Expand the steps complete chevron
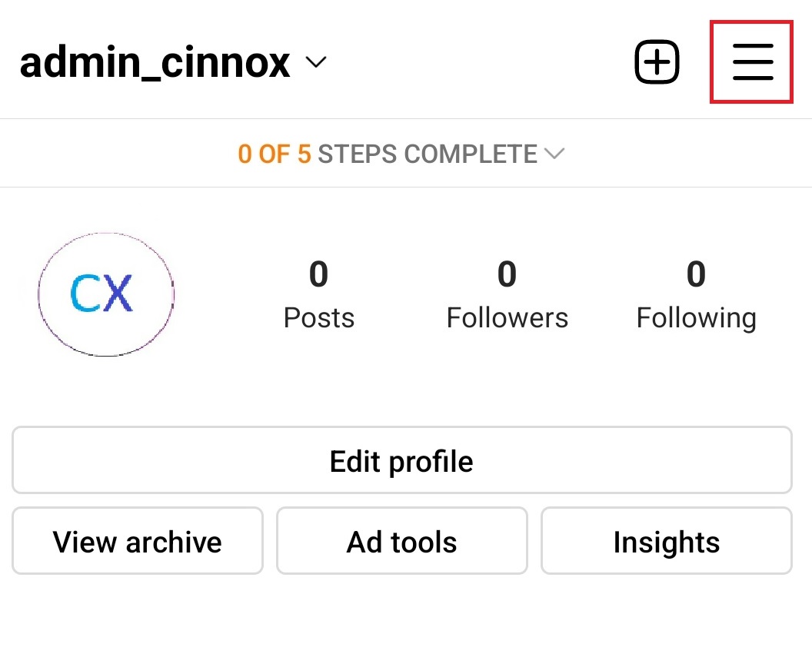812x657 pixels. 554,154
